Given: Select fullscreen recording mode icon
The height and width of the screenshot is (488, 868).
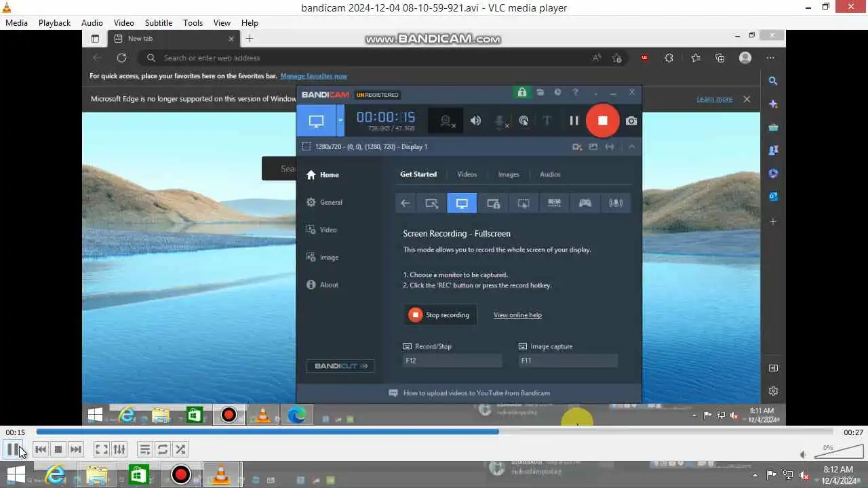Looking at the screenshot, I should pyautogui.click(x=462, y=203).
